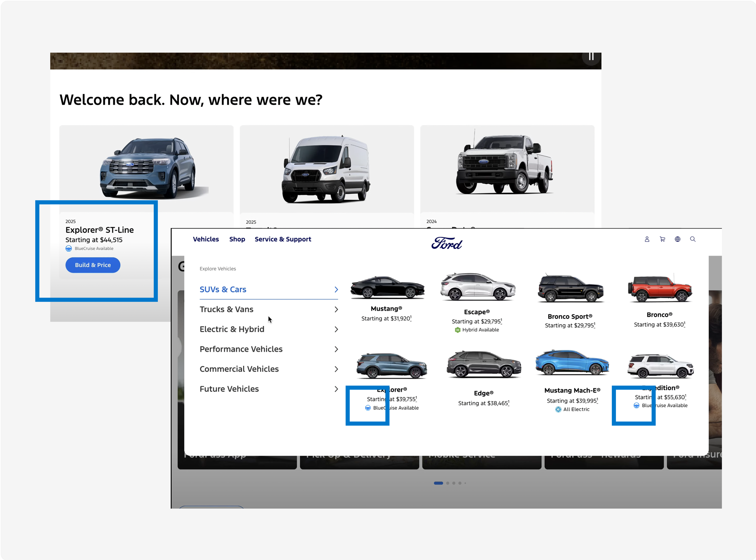756x560 pixels.
Task: Open Service & Support menu
Action: click(283, 239)
